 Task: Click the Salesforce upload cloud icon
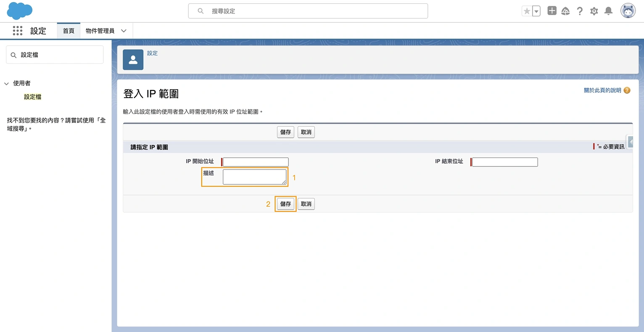pos(565,11)
